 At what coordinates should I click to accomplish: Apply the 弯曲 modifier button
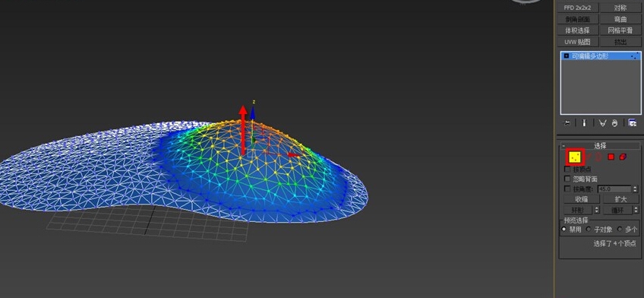(620, 19)
